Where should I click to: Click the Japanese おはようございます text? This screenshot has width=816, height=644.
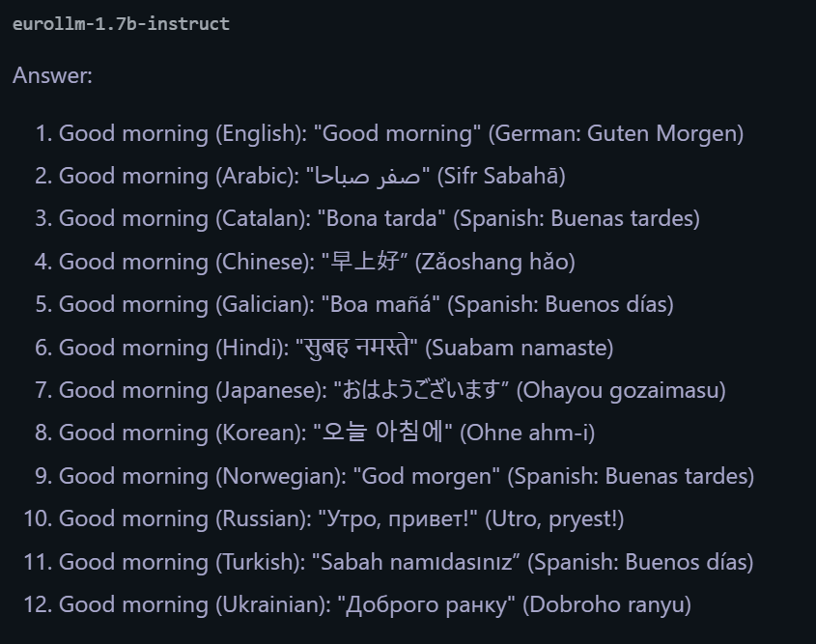(x=422, y=390)
